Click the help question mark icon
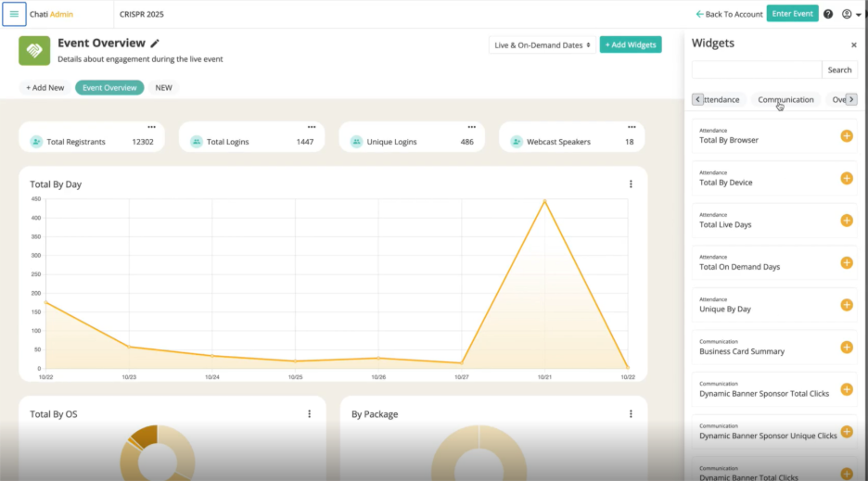 pos(828,14)
